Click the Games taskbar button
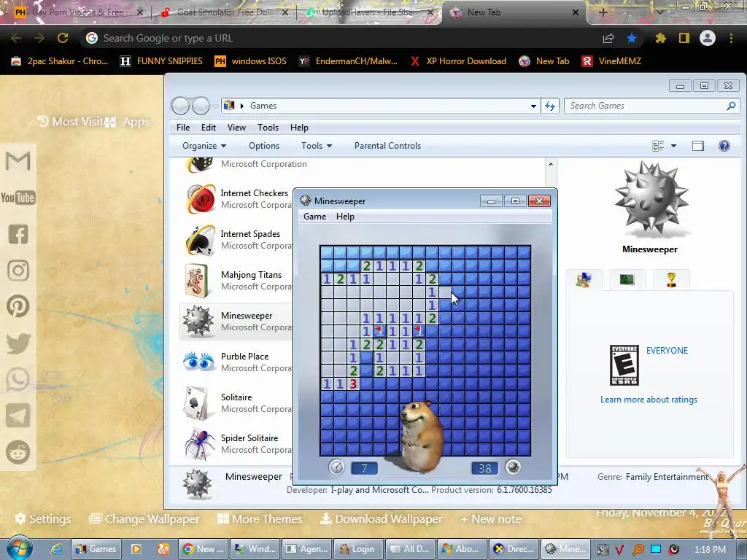Screen dimensions: 747x560 coord(97,549)
